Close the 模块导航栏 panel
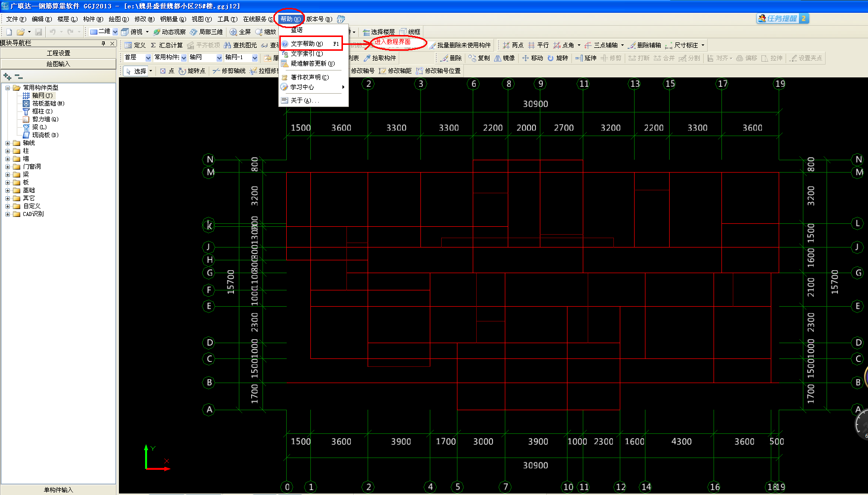Viewport: 868px width, 495px height. (113, 43)
